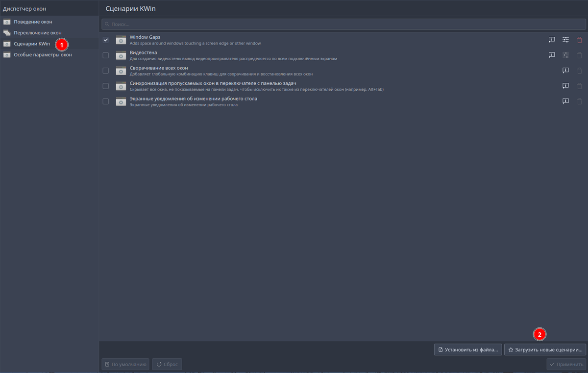Open Поведение окон settings page
The height and width of the screenshot is (373, 588).
click(49, 22)
